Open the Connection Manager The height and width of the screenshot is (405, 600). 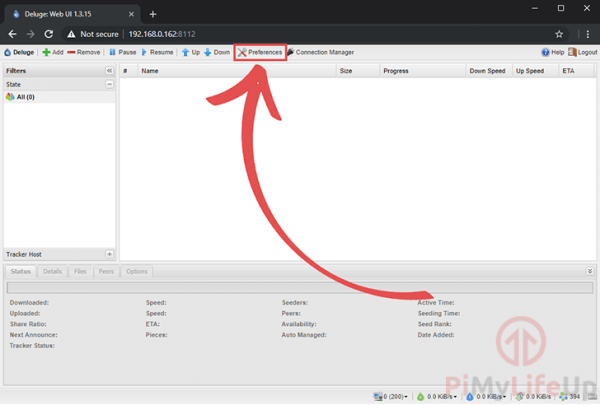click(x=320, y=52)
